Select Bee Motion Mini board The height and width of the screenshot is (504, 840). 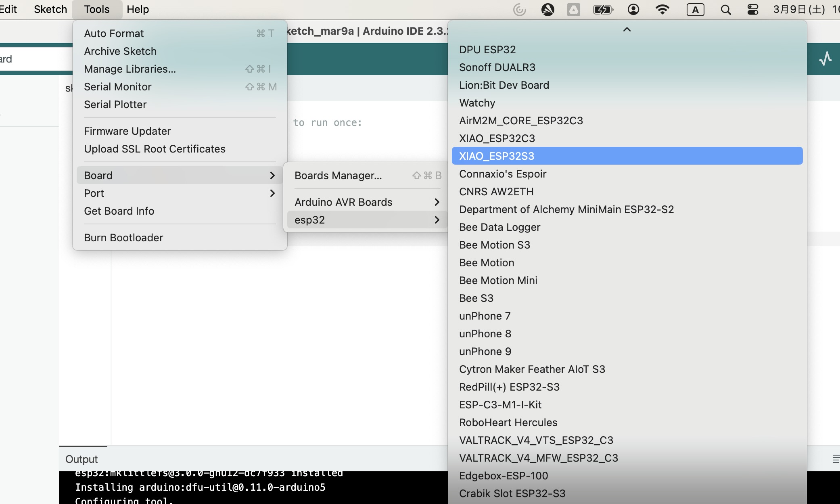point(627,280)
